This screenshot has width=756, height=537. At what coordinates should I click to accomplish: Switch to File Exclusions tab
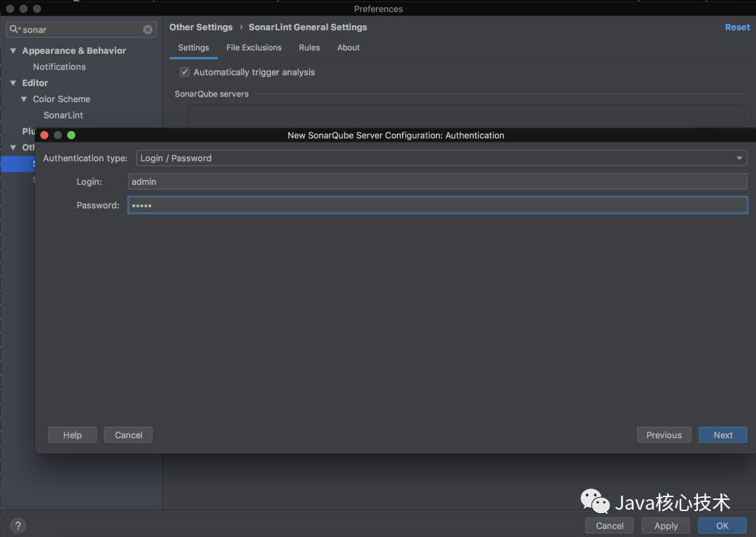click(x=253, y=47)
